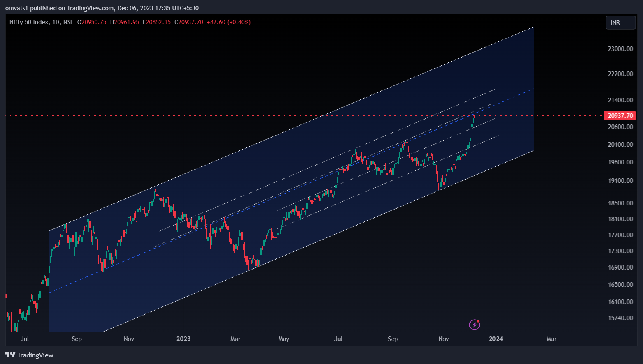Click the 2024 label on time axis
This screenshot has width=643, height=364.
(x=496, y=339)
